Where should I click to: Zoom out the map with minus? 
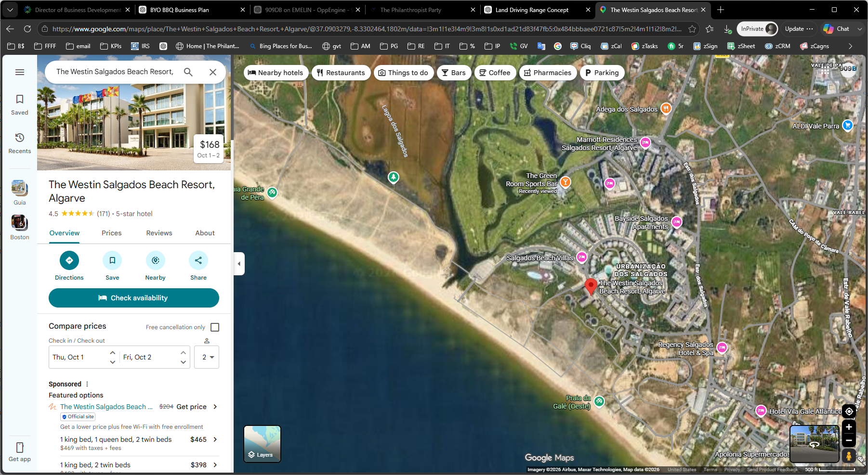[x=849, y=440]
